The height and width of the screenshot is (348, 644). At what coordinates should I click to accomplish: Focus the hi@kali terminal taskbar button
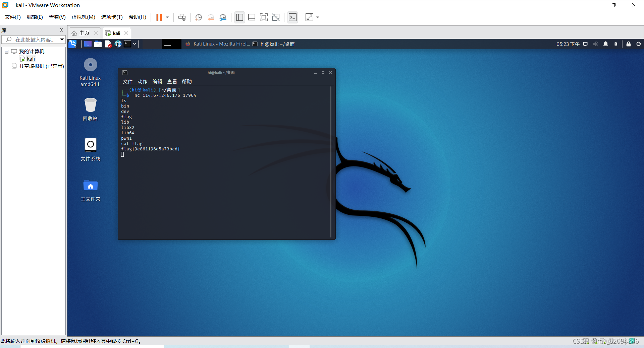pos(274,44)
